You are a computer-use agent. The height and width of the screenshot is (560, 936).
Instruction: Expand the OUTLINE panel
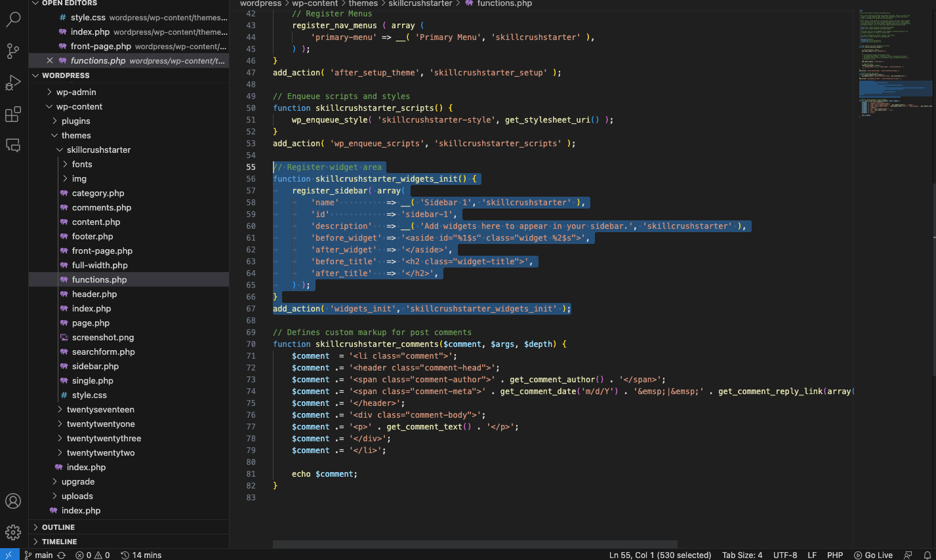pyautogui.click(x=129, y=527)
